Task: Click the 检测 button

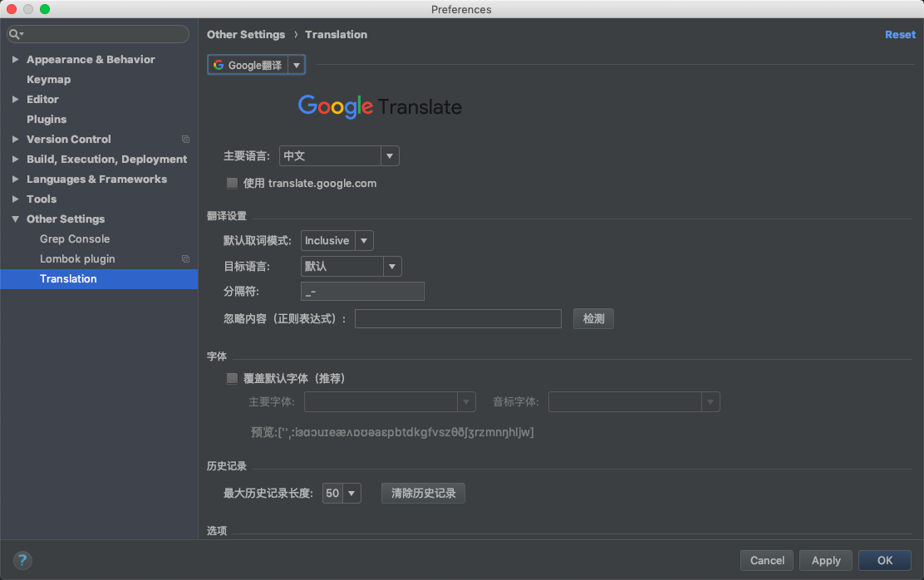Action: (x=593, y=319)
